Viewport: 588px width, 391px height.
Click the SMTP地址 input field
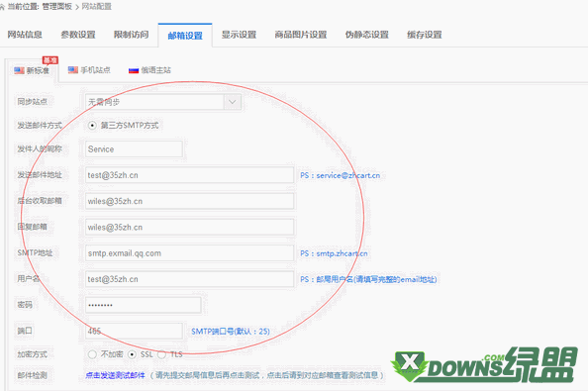point(190,253)
